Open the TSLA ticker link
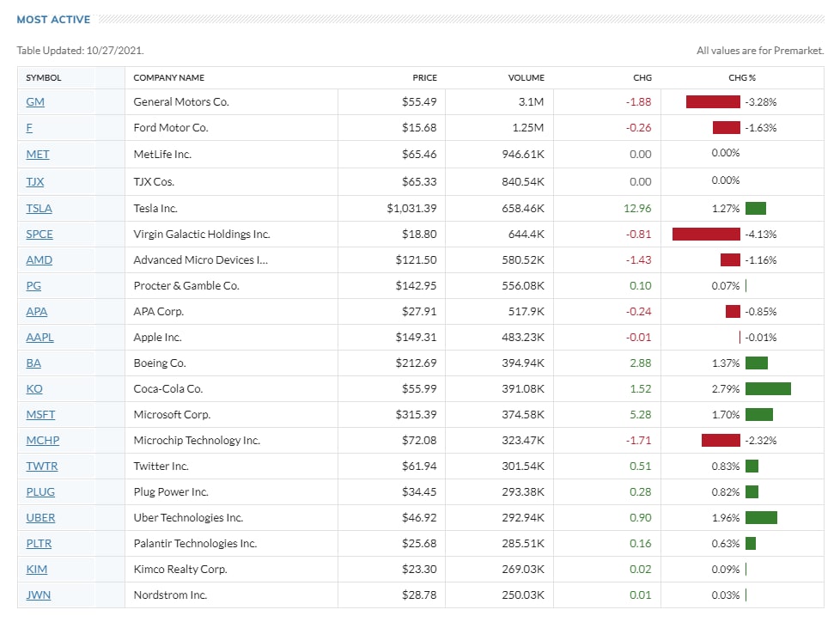The width and height of the screenshot is (840, 622). [40, 209]
